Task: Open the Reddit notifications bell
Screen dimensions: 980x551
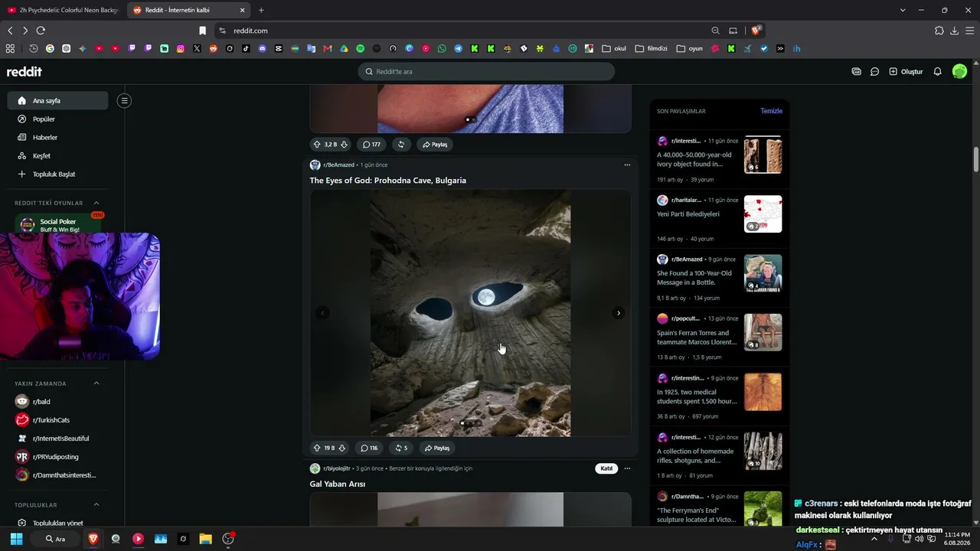Action: click(x=937, y=71)
